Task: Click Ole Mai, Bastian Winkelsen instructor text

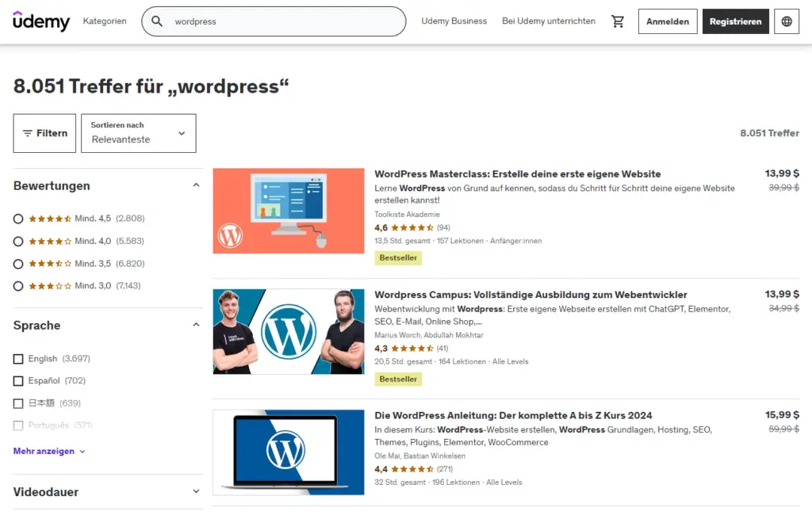Action: 420,456
